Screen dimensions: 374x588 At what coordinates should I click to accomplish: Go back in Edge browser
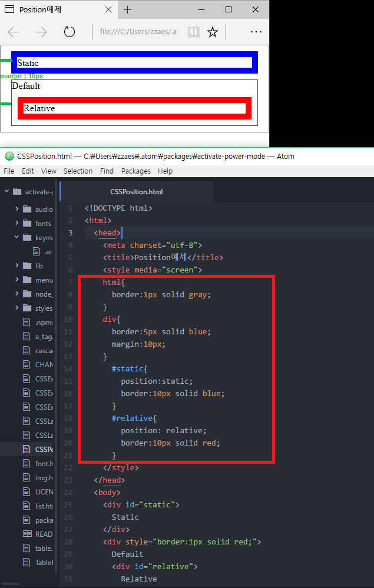click(x=14, y=32)
